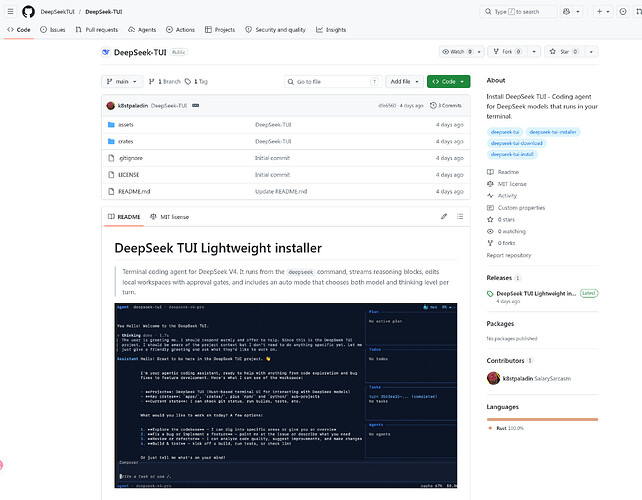Fork the repository with the Fork button
Viewport: 642px width, 500px height.
pyautogui.click(x=507, y=52)
